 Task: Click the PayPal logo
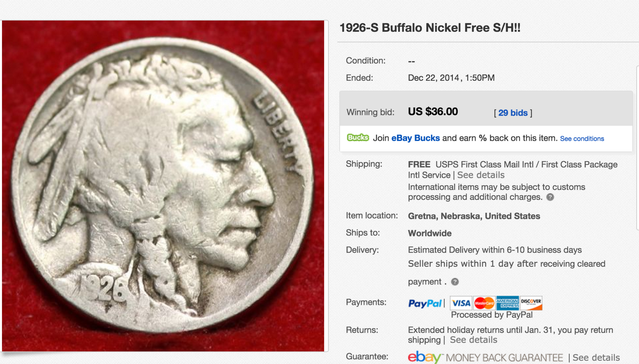click(x=425, y=303)
